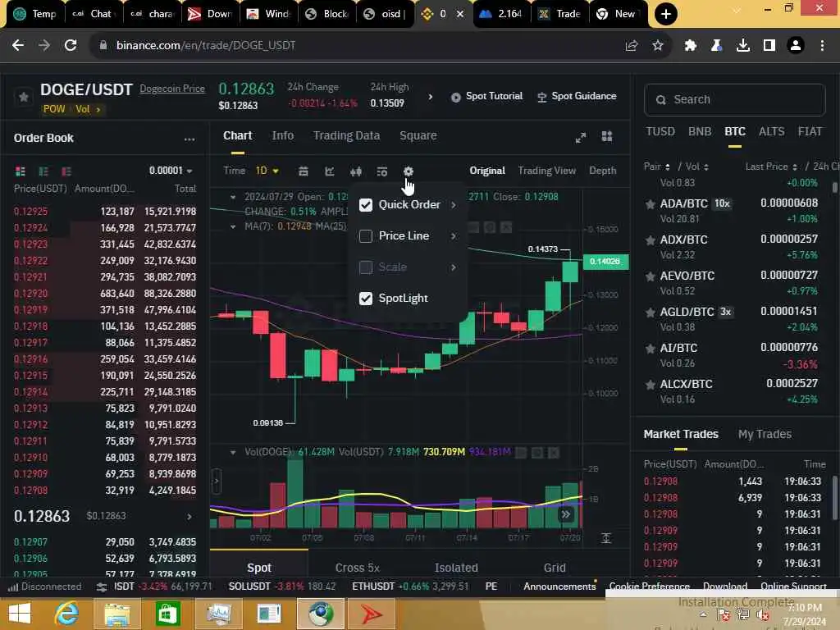Open File Explorer from taskbar

tap(116, 614)
